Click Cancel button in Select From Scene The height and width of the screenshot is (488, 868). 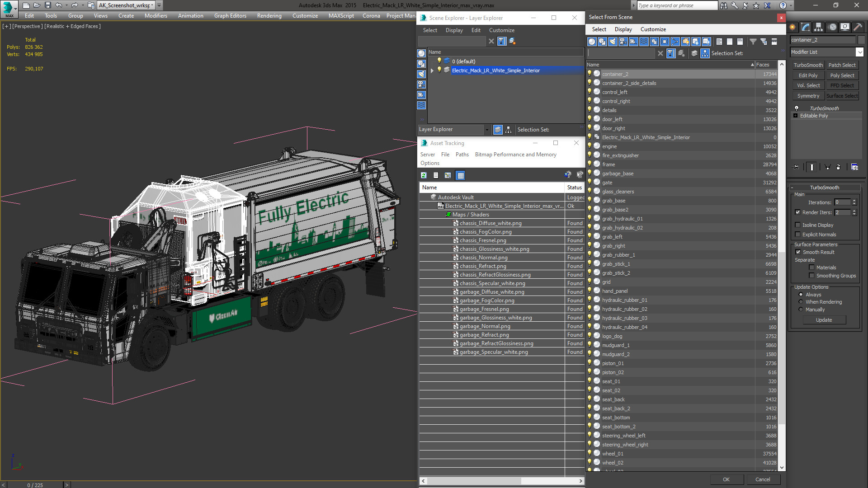click(763, 479)
